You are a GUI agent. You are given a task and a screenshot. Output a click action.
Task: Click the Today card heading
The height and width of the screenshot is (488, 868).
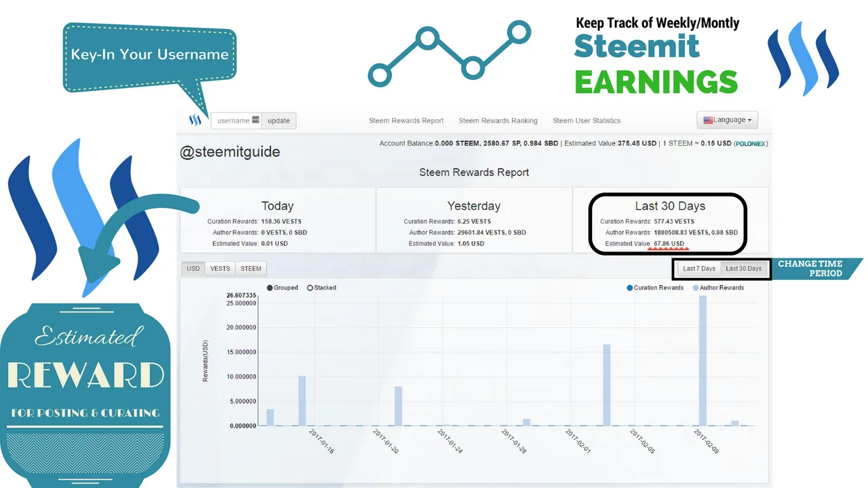277,206
